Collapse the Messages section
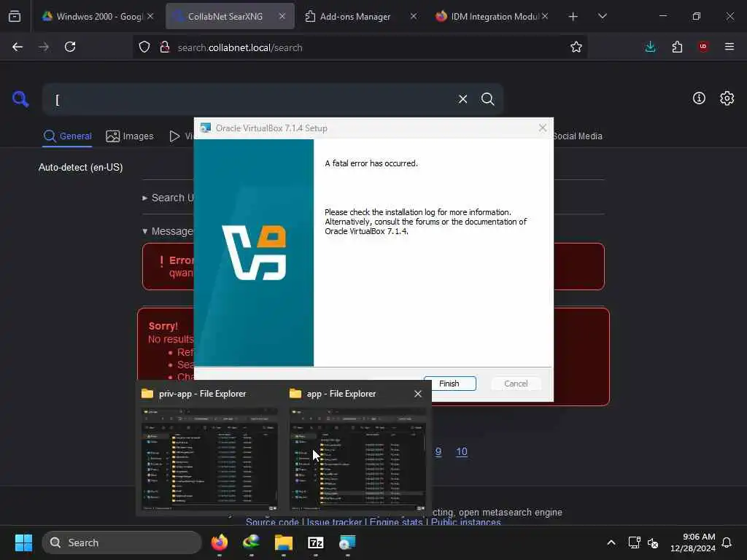This screenshot has width=747, height=560. [168, 231]
